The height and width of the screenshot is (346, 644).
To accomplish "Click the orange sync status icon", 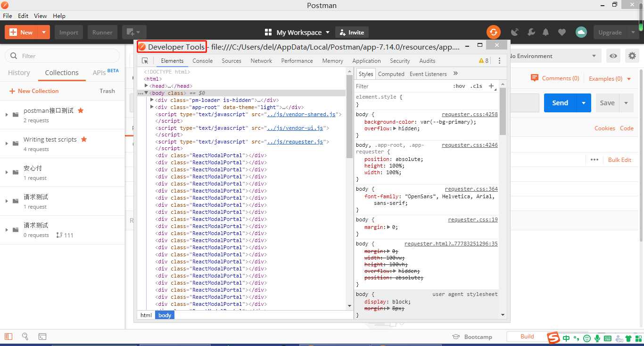I will [493, 32].
